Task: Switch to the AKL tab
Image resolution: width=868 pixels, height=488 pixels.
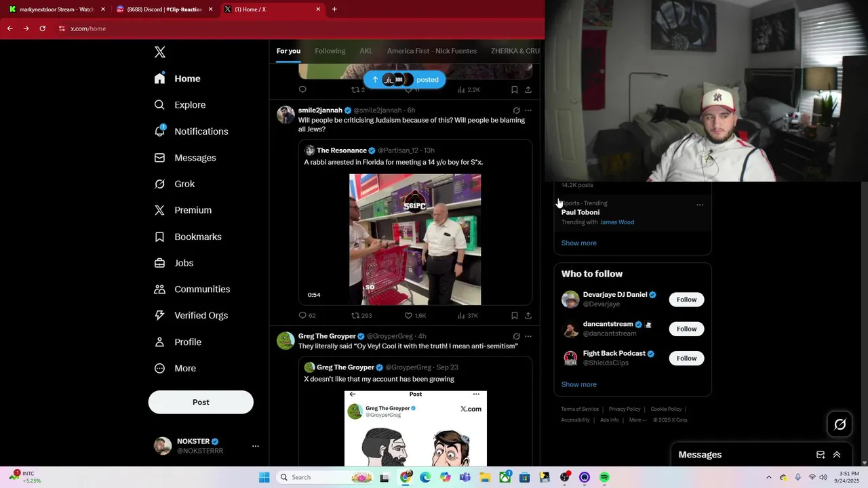Action: point(366,51)
